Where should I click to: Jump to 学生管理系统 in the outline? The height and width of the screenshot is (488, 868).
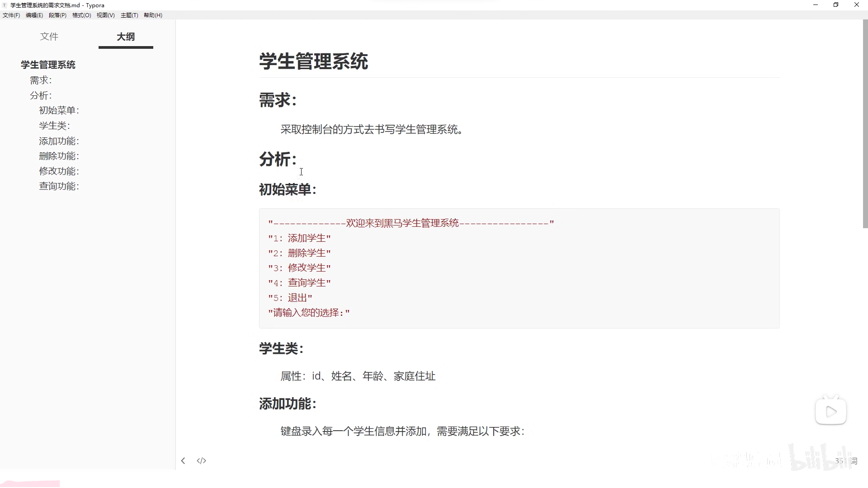[x=48, y=65]
